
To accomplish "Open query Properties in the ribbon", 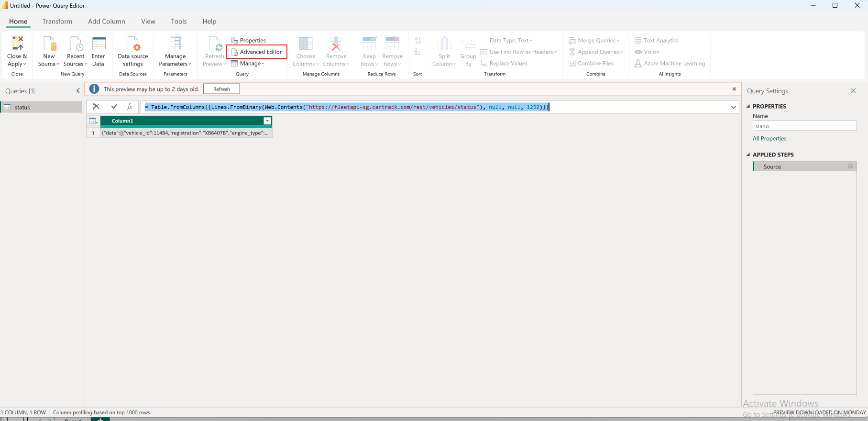I will click(x=248, y=40).
